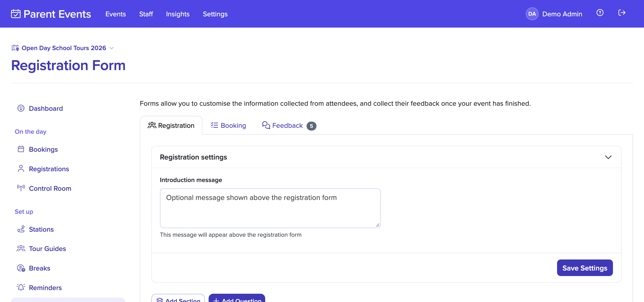
Task: Open the Tour Guides sidebar link
Action: [x=48, y=249]
